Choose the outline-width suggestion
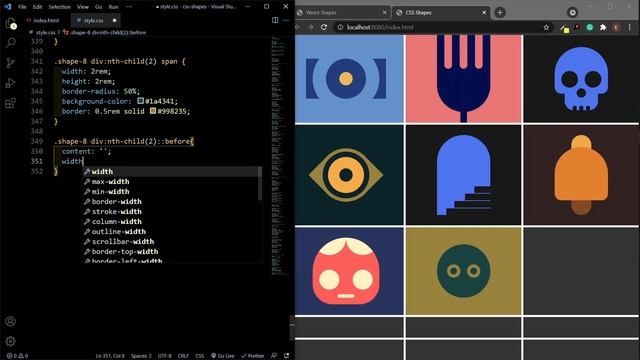640x360 pixels. tap(171, 231)
